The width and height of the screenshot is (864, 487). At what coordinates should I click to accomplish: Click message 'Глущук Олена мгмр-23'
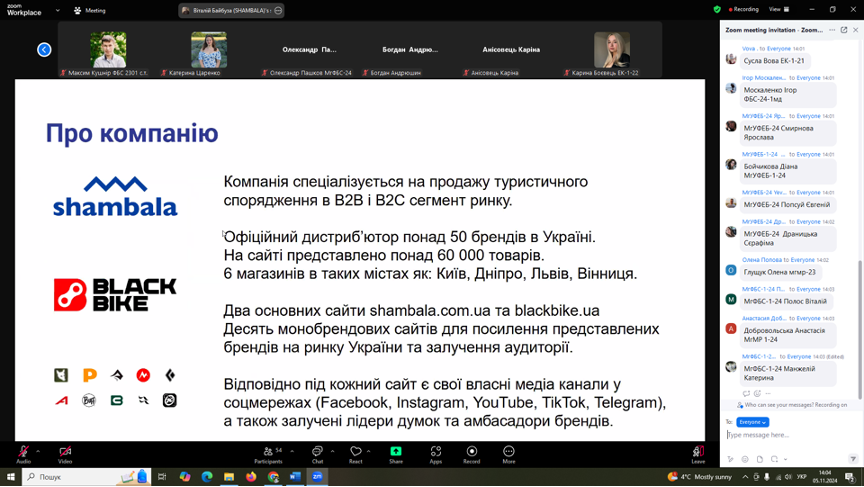coord(779,272)
